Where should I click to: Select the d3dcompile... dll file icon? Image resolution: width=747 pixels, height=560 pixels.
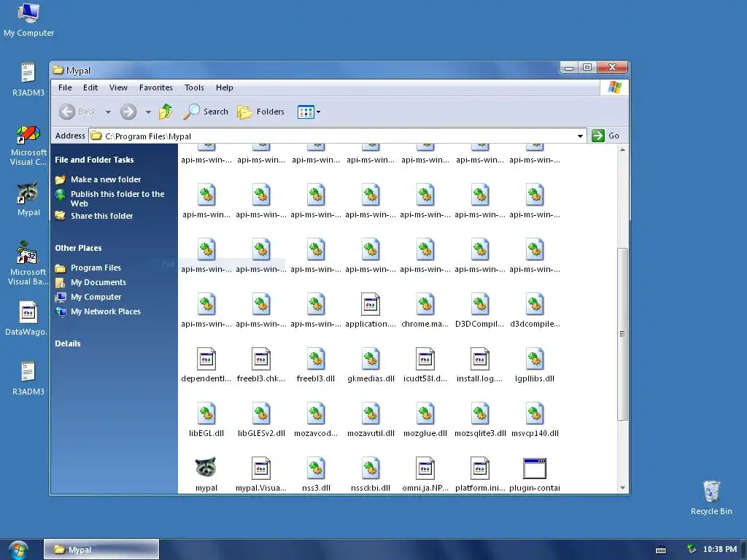[x=535, y=304]
